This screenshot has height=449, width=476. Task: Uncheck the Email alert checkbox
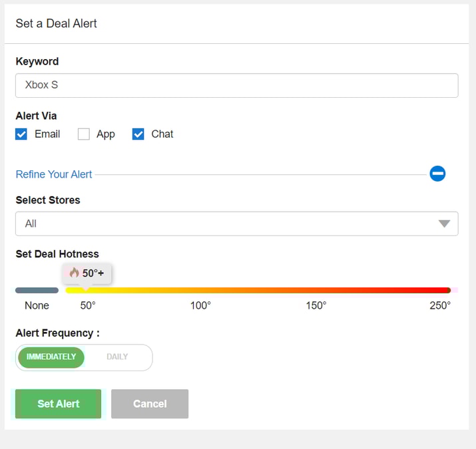[x=21, y=134]
